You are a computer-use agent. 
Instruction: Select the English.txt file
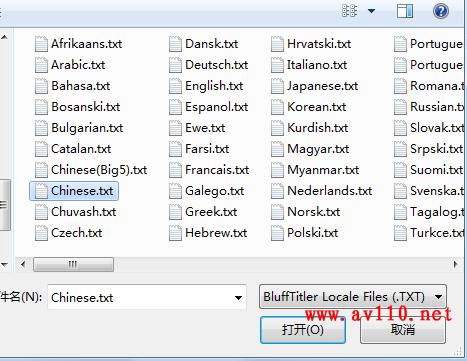coord(206,86)
